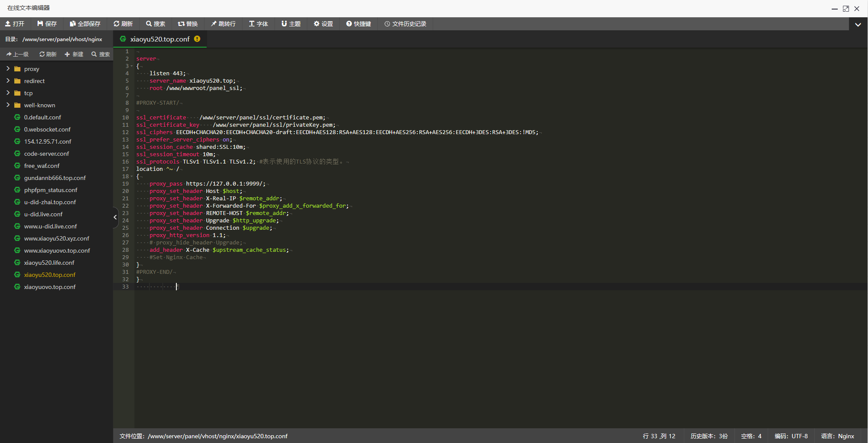Place cursor on proxy_pass line 19
Viewport: 868px width, 443px height.
point(207,184)
